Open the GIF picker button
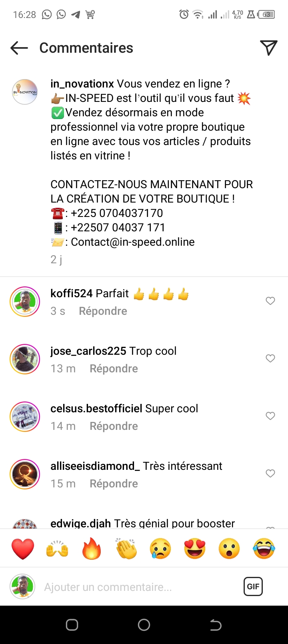The height and width of the screenshot is (644, 288). [253, 586]
